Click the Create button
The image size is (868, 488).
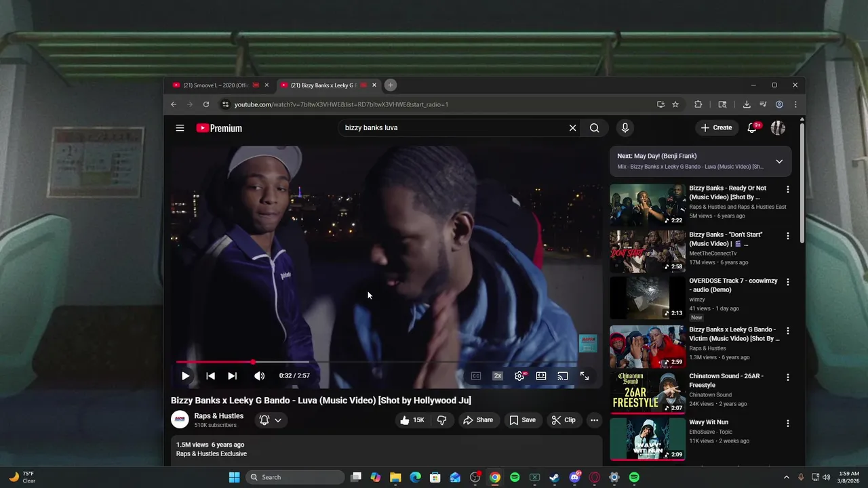(717, 127)
